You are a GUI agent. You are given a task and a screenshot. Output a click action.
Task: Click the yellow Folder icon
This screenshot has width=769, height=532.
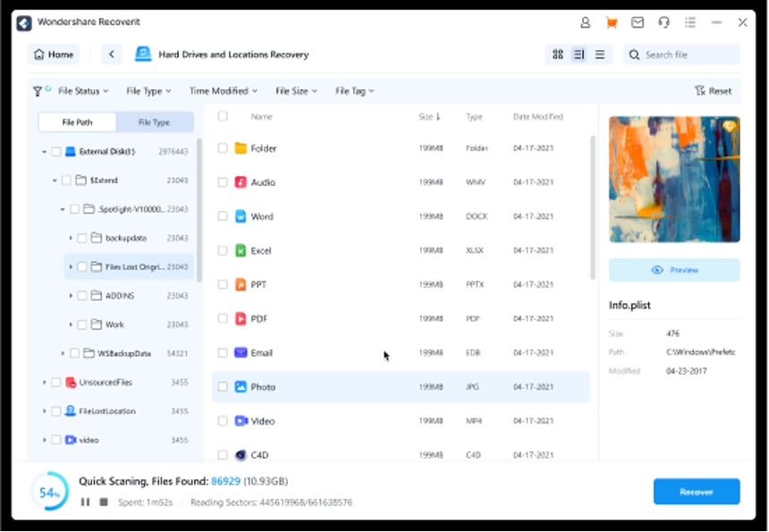pyautogui.click(x=241, y=148)
